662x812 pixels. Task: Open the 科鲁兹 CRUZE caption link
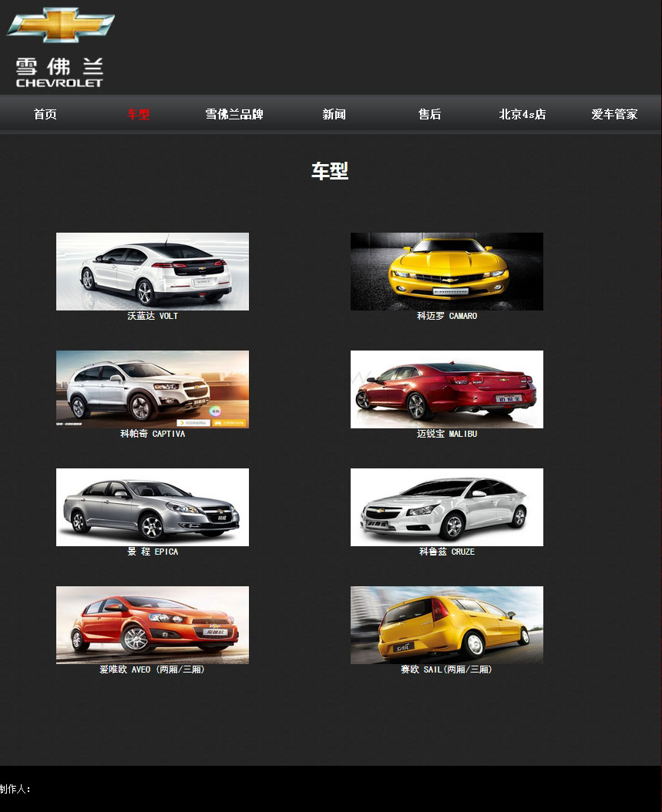(447, 552)
